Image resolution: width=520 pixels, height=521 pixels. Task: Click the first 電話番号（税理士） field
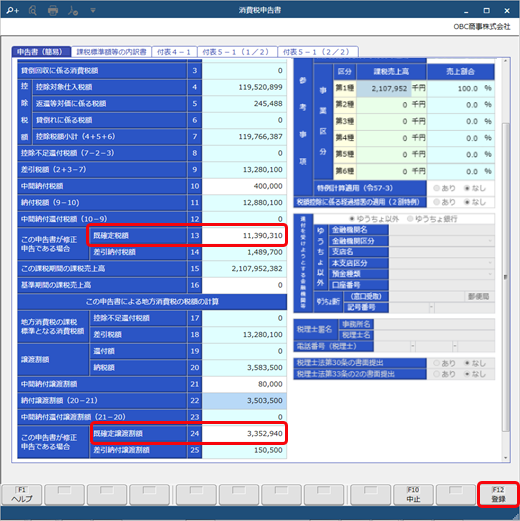pos(392,346)
